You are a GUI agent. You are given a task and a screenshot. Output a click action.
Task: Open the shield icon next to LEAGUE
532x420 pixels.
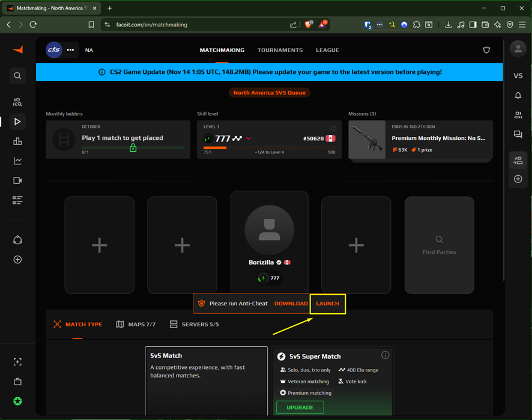(x=486, y=50)
